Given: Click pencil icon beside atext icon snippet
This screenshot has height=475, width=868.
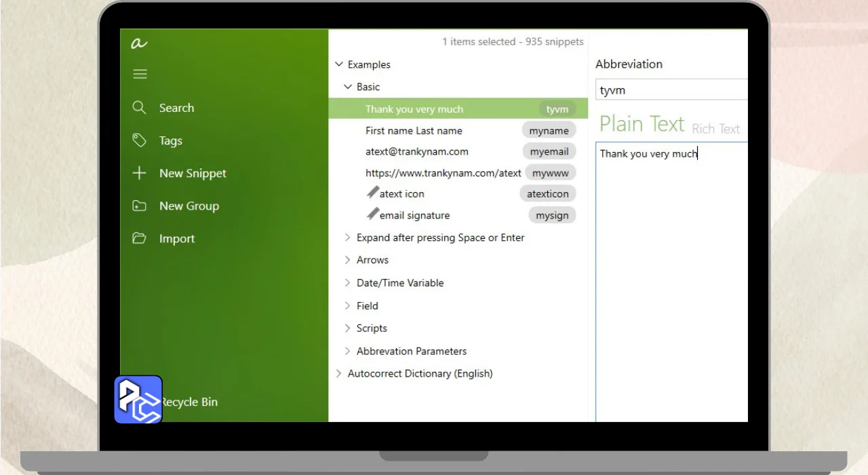Looking at the screenshot, I should coord(372,193).
